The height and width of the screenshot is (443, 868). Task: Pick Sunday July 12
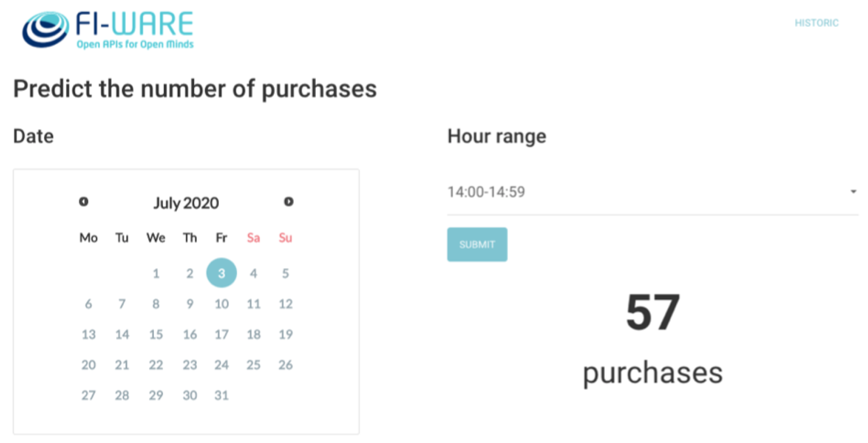(x=286, y=304)
